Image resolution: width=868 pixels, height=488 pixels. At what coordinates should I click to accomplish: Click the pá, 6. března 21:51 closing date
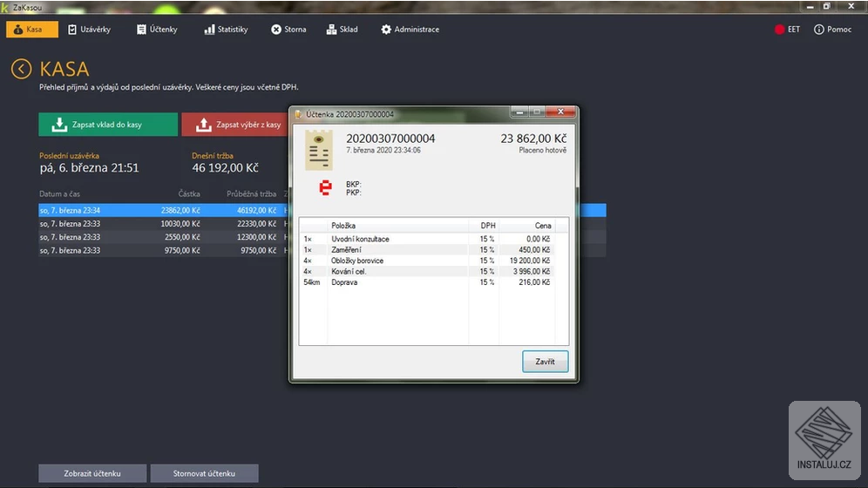tap(89, 167)
